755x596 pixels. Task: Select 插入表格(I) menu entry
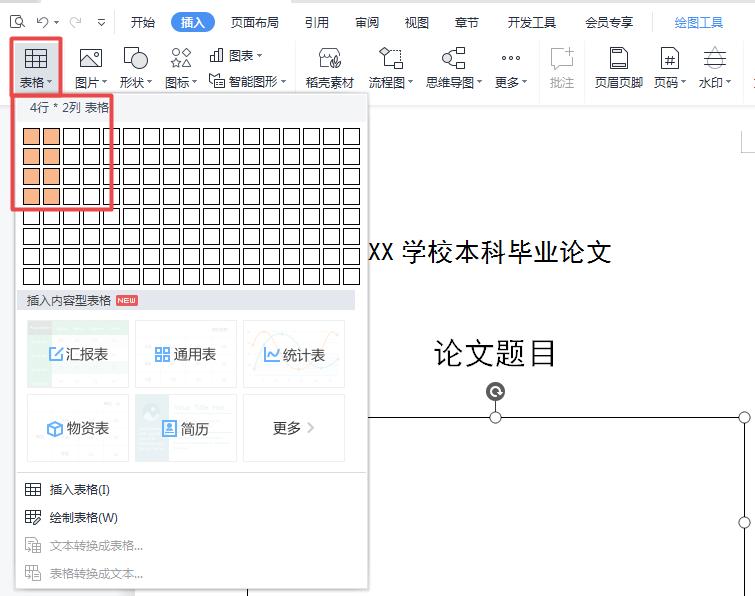pos(80,490)
